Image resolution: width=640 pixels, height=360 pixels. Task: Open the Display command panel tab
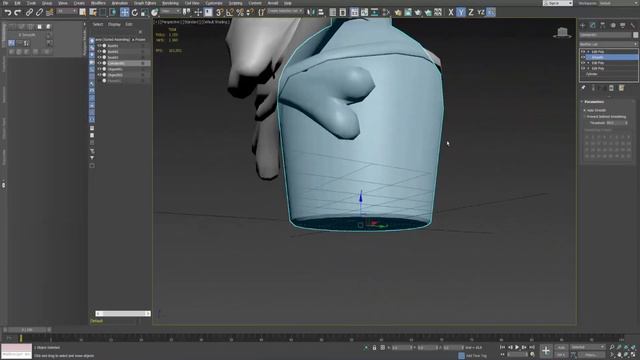click(x=623, y=25)
